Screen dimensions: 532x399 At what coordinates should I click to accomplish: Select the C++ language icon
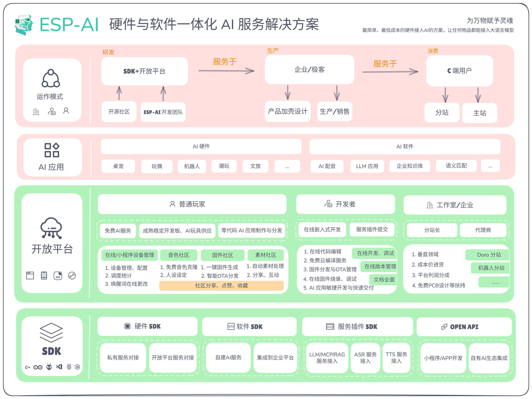[28, 367]
